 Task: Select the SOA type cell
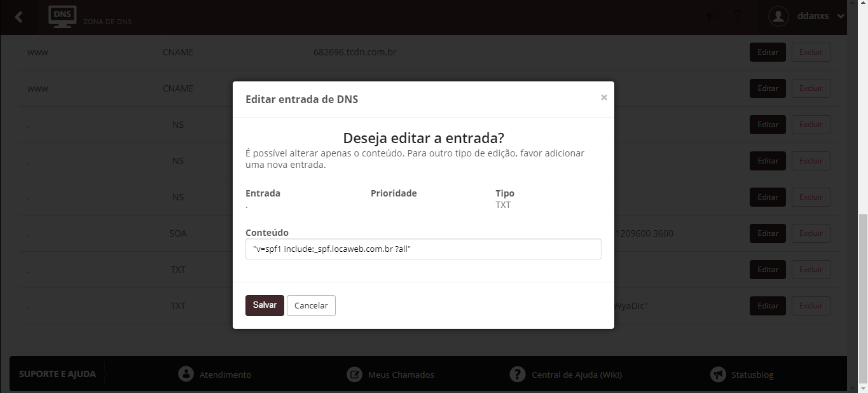[x=178, y=233]
